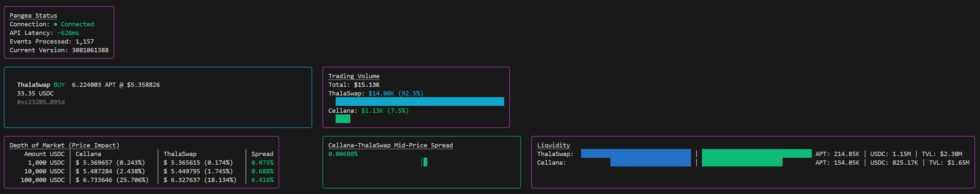This screenshot has width=980, height=194.
Task: Click the green mid-price spread marker
Action: 425,162
